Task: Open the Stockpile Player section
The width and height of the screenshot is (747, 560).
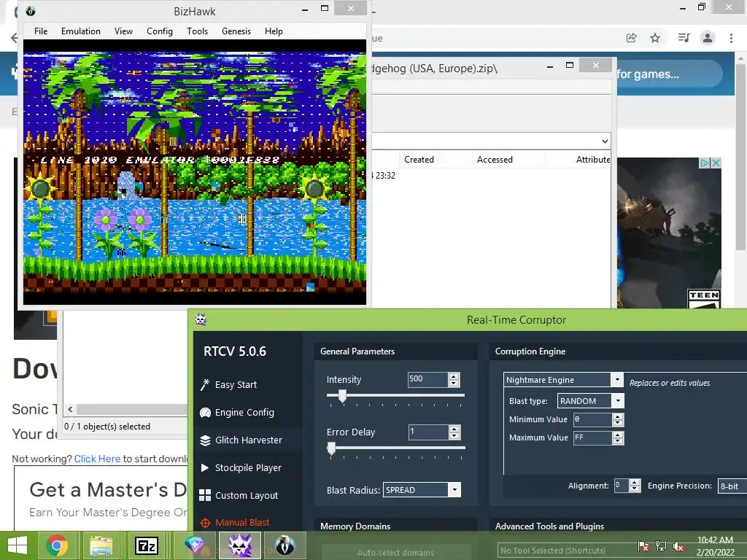Action: point(241,467)
